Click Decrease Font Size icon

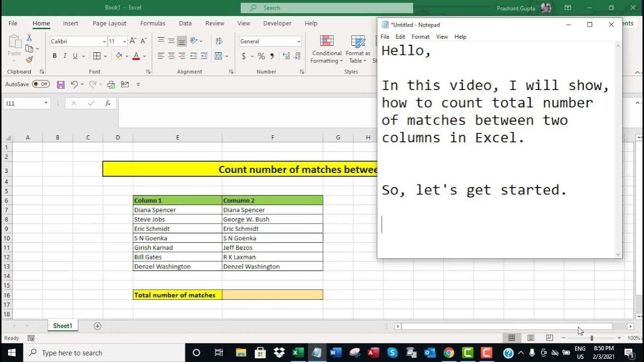[x=143, y=41]
